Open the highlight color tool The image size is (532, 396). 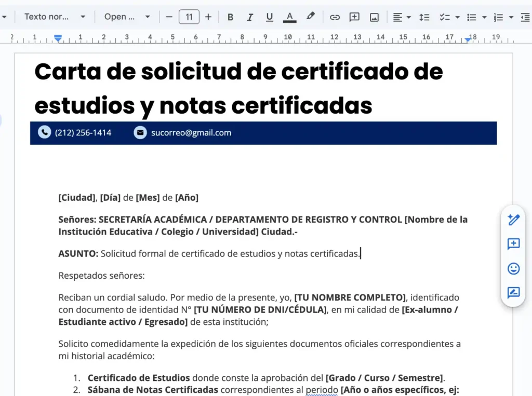tap(310, 17)
